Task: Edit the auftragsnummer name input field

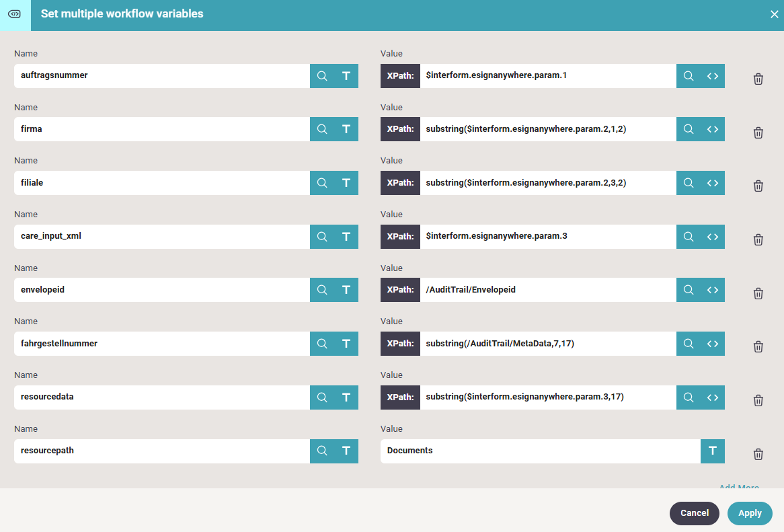Action: coord(161,75)
